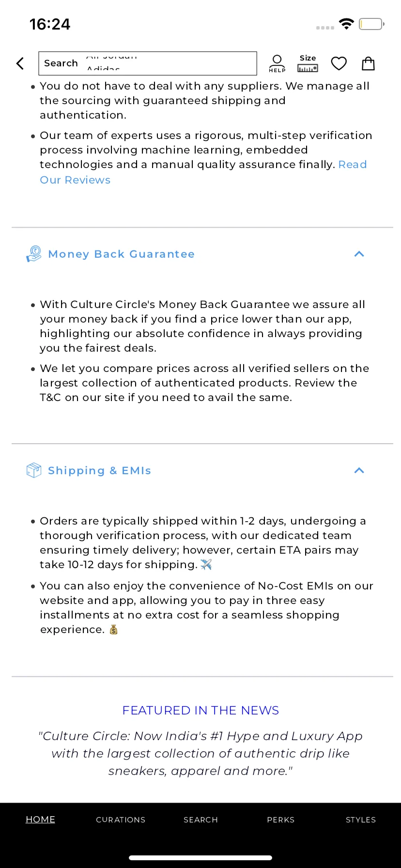The height and width of the screenshot is (868, 401).
Task: Open the bottom Search tab
Action: pyautogui.click(x=200, y=820)
